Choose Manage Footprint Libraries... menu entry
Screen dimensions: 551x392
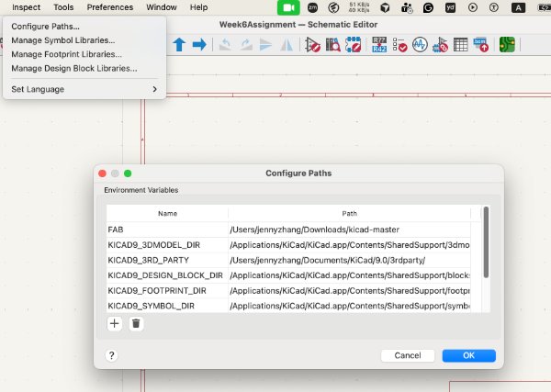click(x=84, y=54)
